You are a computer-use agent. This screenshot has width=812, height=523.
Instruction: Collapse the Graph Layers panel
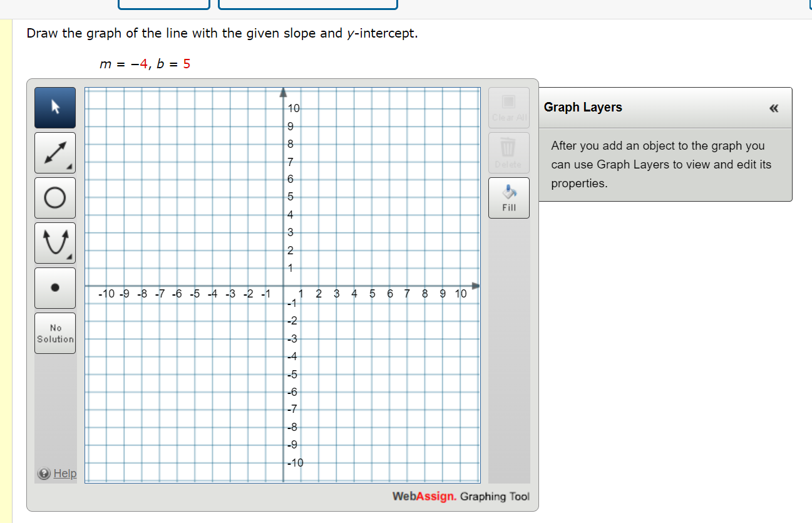774,108
